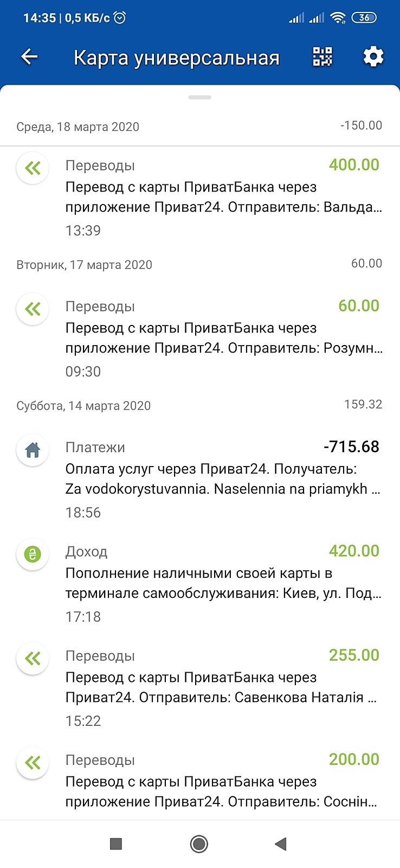Viewport: 400px width, 868px height.
Task: Tap the 'Карта универсальная' title
Action: point(177,58)
